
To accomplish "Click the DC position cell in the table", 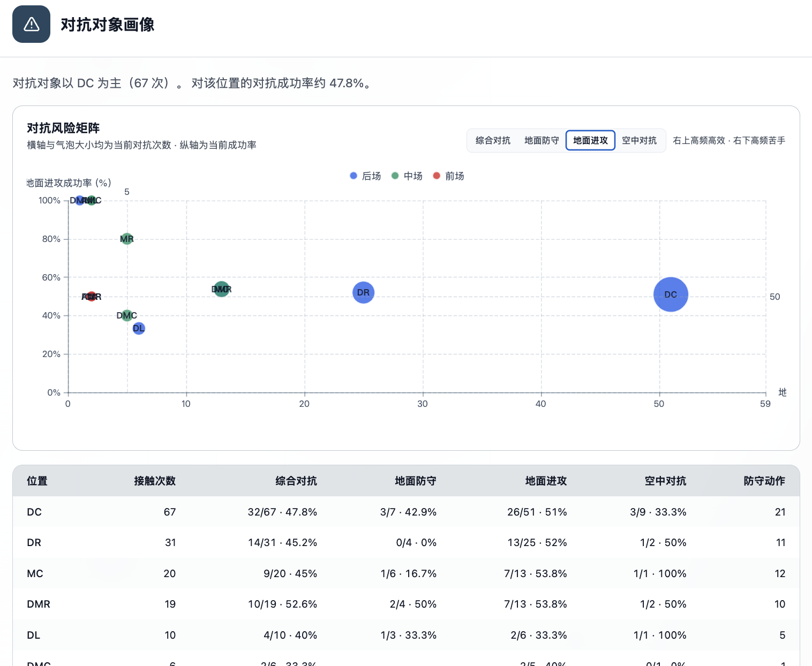I will pos(34,512).
